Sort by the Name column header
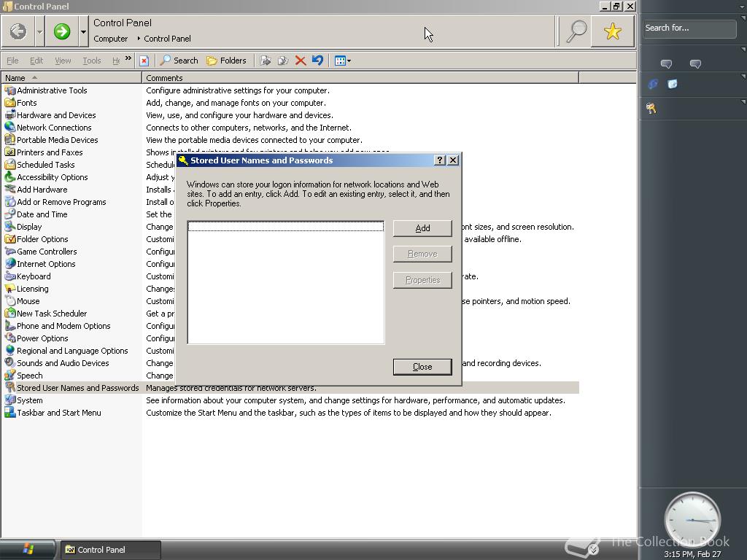This screenshot has height=560, width=747. (x=71, y=77)
